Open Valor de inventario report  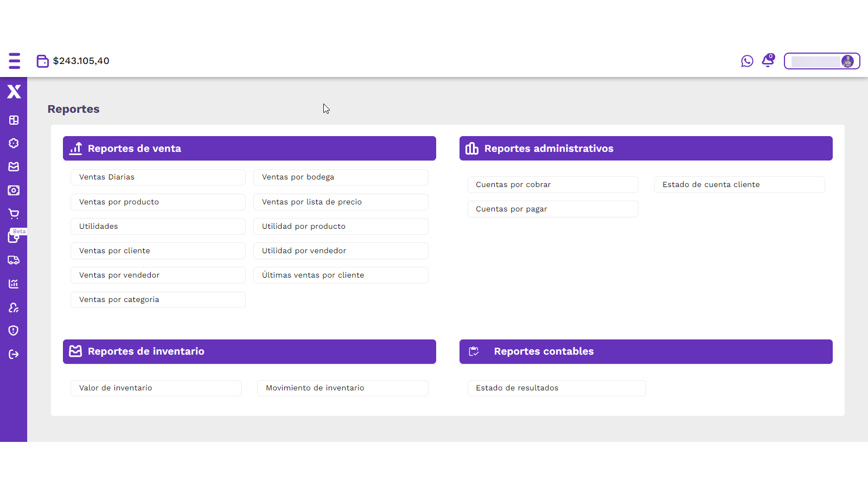[156, 388]
